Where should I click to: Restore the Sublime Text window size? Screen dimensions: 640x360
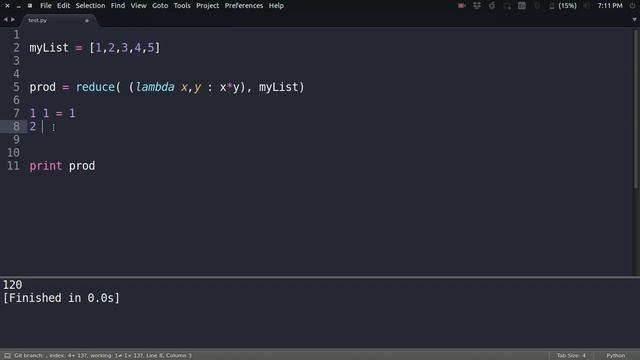(30, 6)
